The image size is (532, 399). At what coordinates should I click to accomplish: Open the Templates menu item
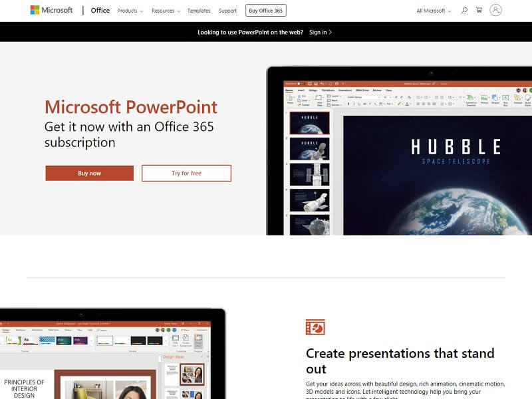pyautogui.click(x=199, y=11)
